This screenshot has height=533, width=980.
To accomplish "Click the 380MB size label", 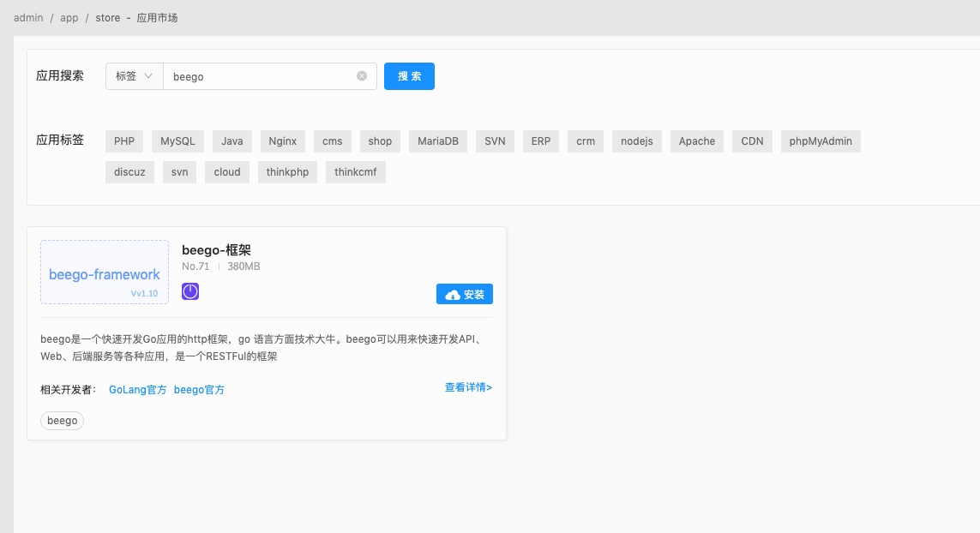I will click(x=243, y=266).
